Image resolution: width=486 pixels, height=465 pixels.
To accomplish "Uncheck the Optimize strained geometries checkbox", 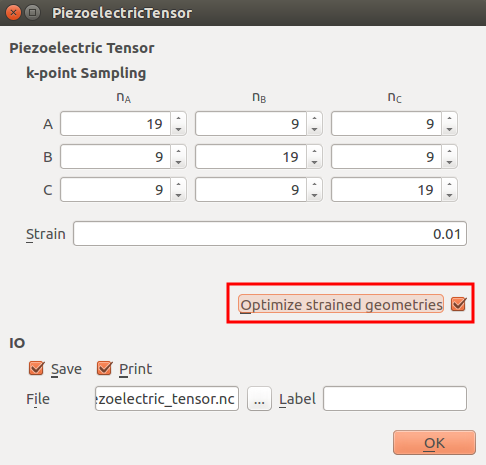I will pos(458,304).
